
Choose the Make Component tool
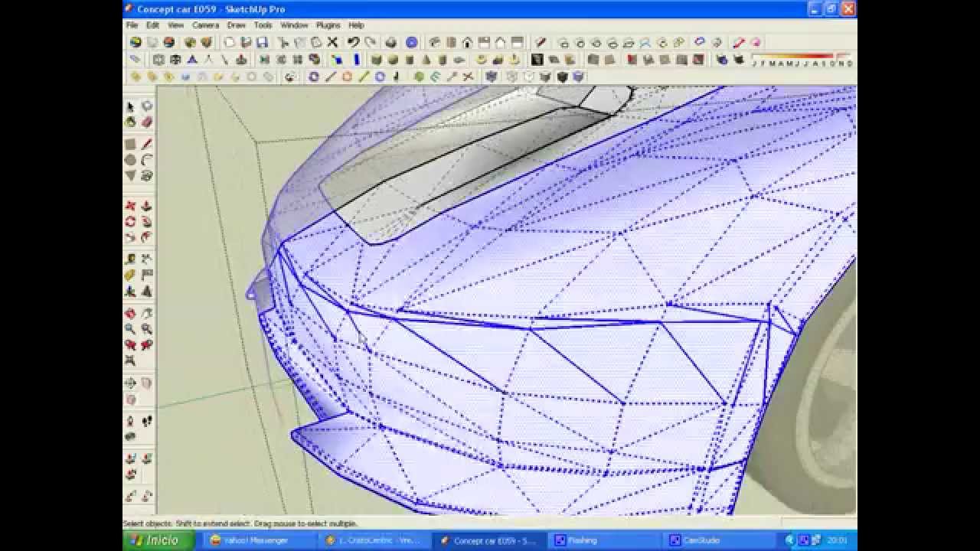pos(146,106)
